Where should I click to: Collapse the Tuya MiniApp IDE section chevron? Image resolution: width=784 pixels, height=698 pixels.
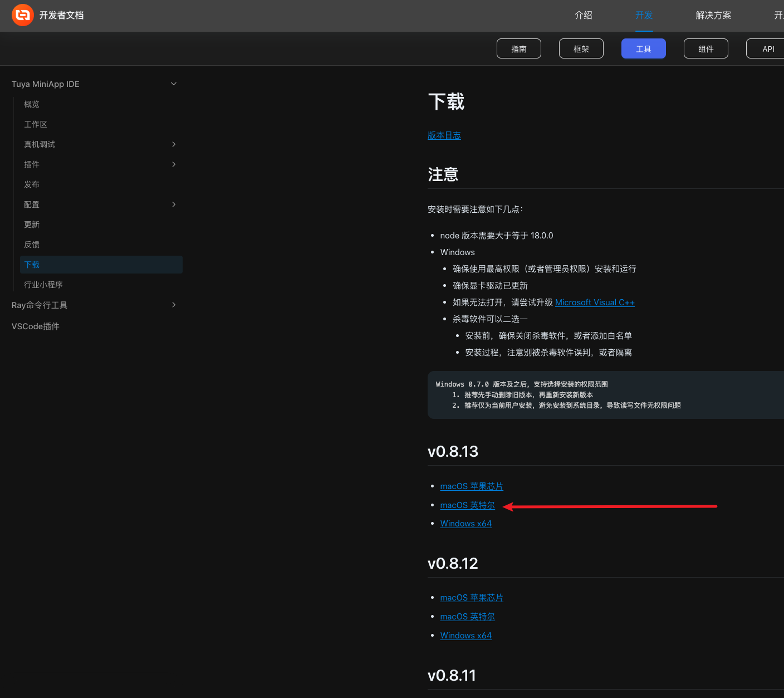click(174, 84)
